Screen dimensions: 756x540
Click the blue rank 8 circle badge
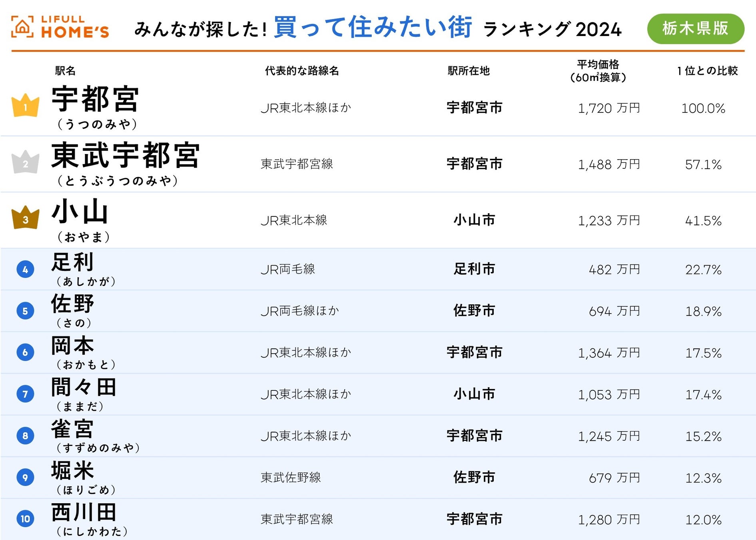tap(25, 436)
